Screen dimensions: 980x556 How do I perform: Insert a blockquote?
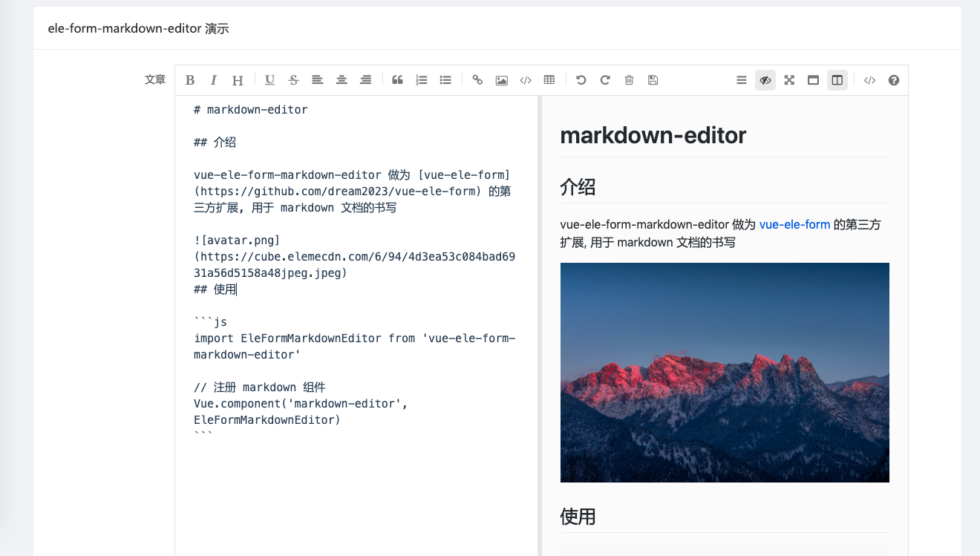pos(397,80)
